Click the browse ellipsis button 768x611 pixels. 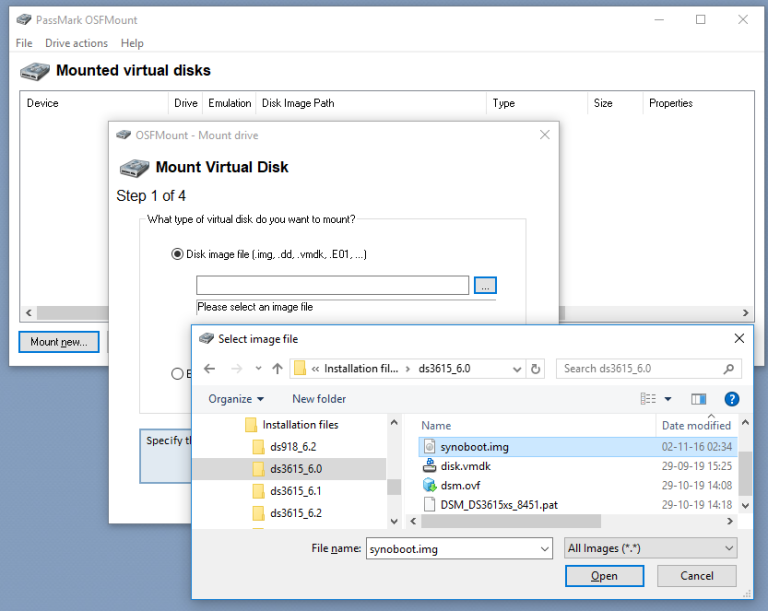[485, 286]
